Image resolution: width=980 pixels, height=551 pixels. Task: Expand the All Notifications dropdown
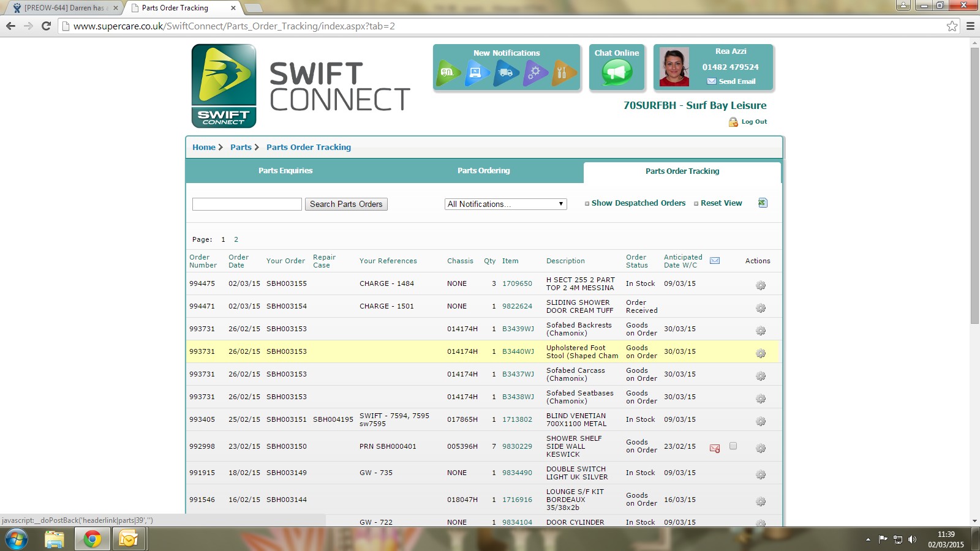click(505, 204)
